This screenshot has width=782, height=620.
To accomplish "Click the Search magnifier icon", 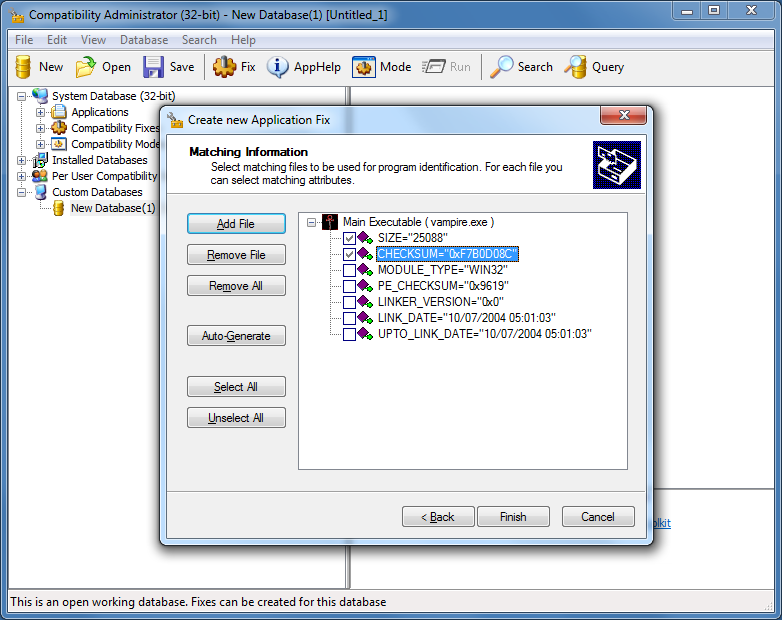I will coord(501,67).
